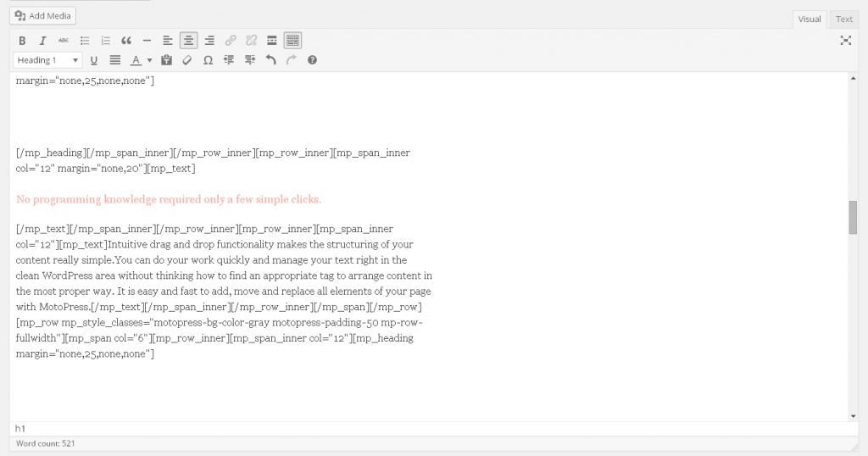Click the Add Media button

coord(44,16)
